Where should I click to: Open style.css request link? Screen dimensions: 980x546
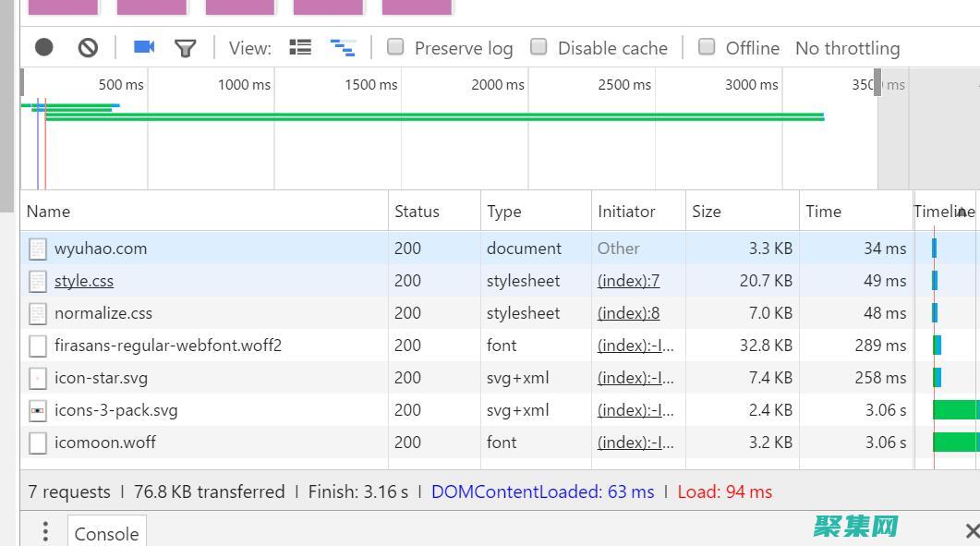(84, 281)
